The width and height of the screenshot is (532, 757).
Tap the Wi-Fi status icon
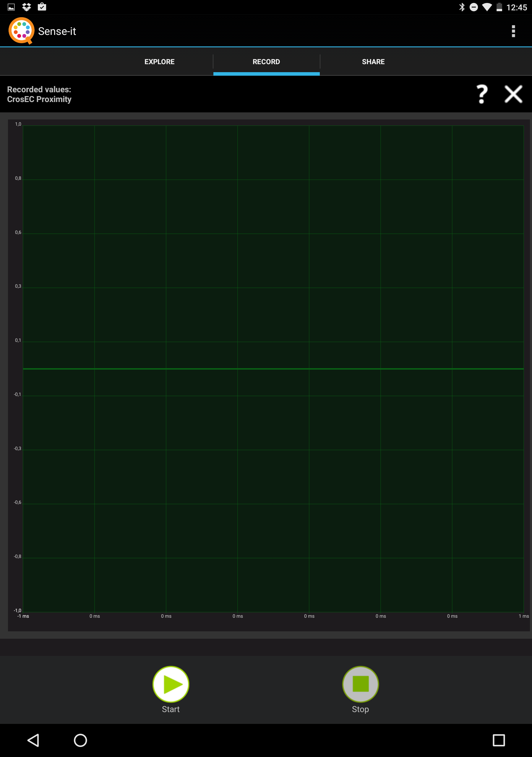point(487,7)
